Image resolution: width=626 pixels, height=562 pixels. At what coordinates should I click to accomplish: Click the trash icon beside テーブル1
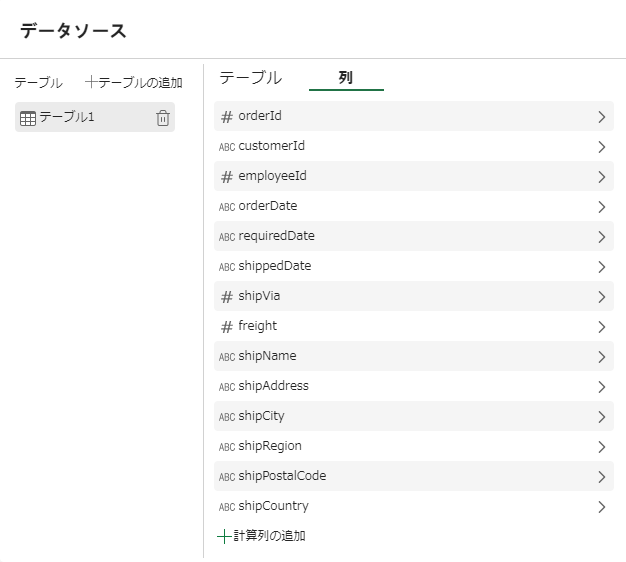163,118
